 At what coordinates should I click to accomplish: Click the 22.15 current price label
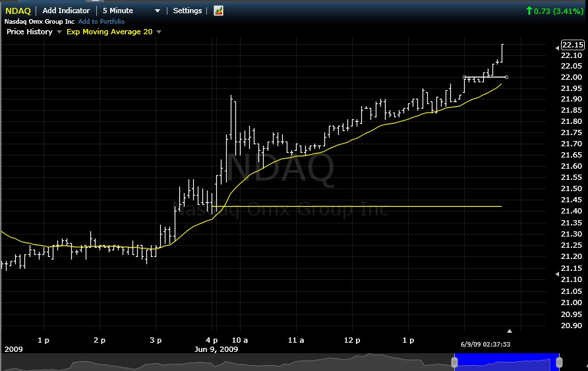[x=572, y=45]
